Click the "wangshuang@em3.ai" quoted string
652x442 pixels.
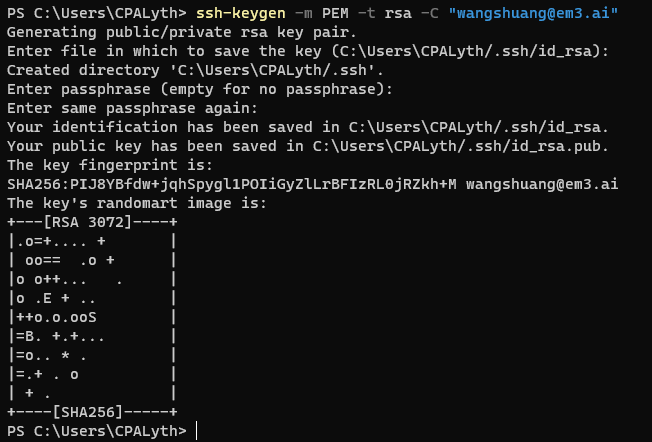coord(533,13)
